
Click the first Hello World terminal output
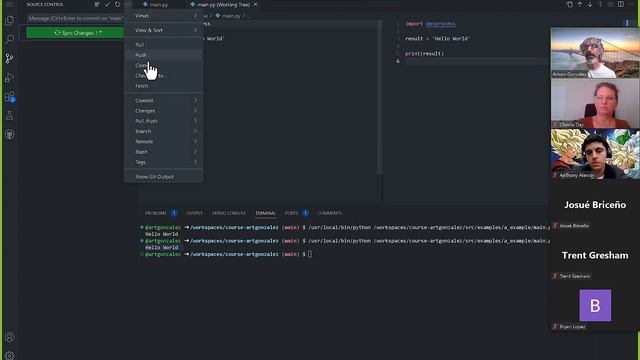tap(162, 234)
